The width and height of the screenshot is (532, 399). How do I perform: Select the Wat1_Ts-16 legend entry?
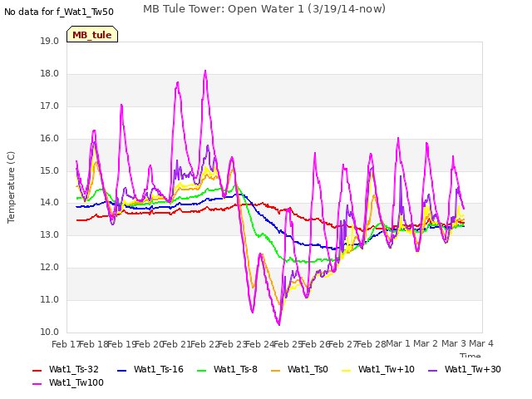150,369
